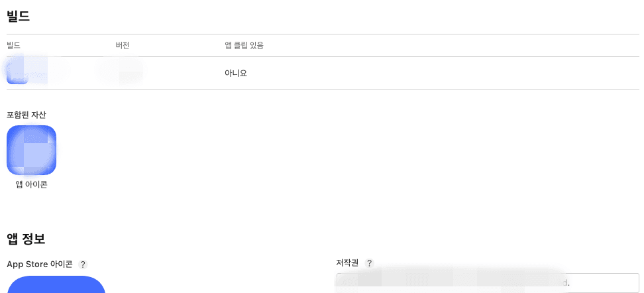
Task: Click the 빌드 column header
Action: click(13, 46)
